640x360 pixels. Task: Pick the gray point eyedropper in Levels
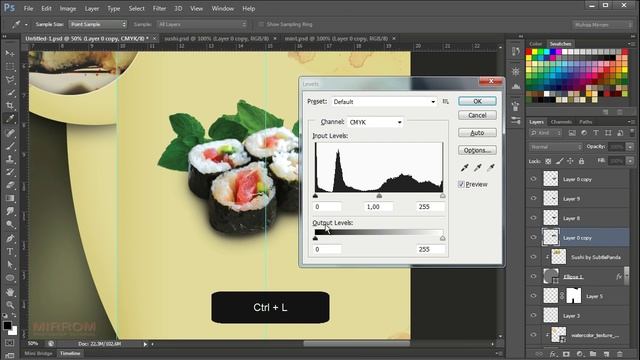(478, 167)
